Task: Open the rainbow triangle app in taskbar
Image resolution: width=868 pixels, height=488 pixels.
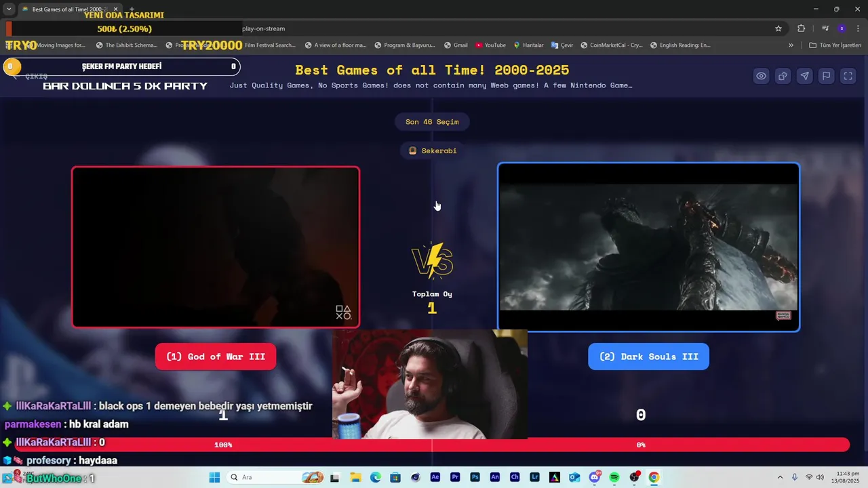Action: click(x=555, y=477)
